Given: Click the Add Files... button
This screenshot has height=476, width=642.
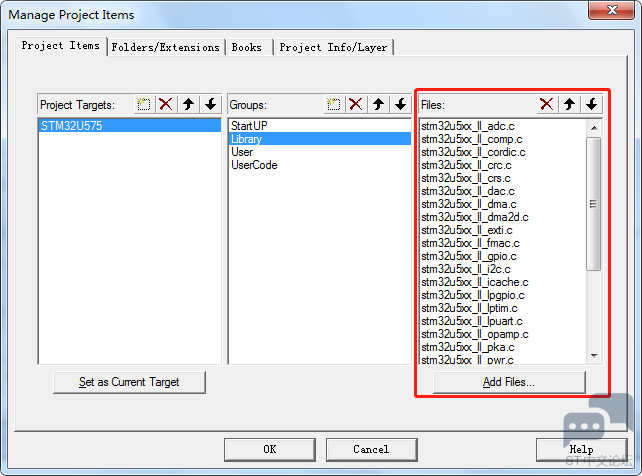Looking at the screenshot, I should 509,382.
